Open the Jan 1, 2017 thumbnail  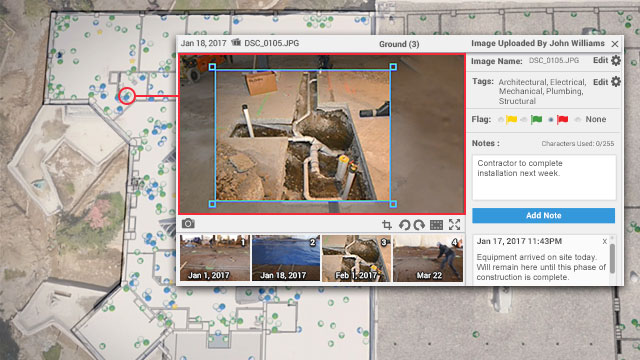pyautogui.click(x=215, y=258)
